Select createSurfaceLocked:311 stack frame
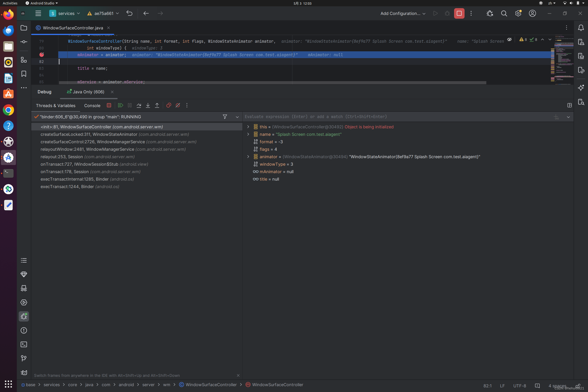 137,134
